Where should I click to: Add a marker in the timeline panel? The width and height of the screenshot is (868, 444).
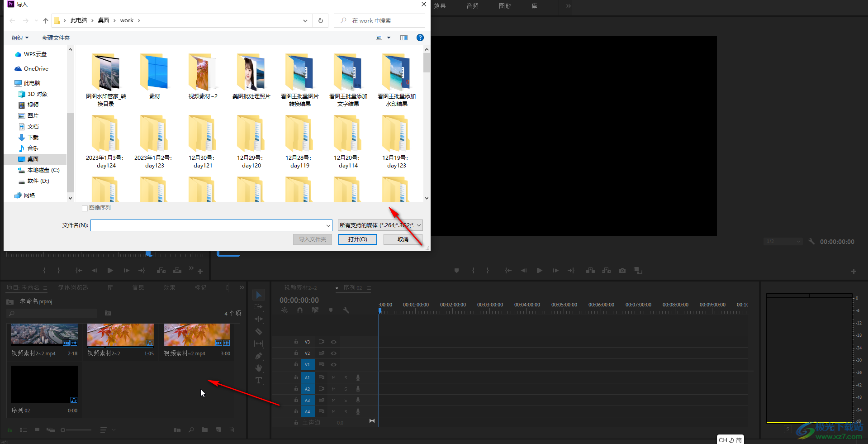click(x=331, y=310)
